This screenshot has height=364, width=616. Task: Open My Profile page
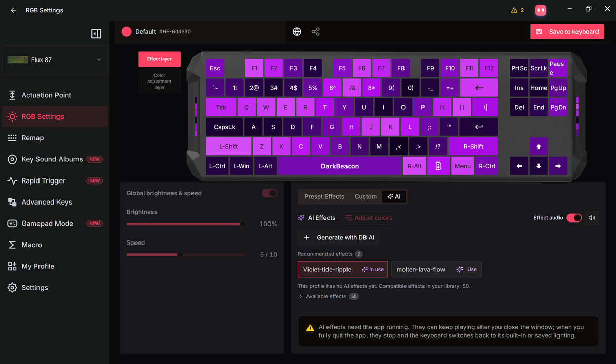(x=55, y=266)
